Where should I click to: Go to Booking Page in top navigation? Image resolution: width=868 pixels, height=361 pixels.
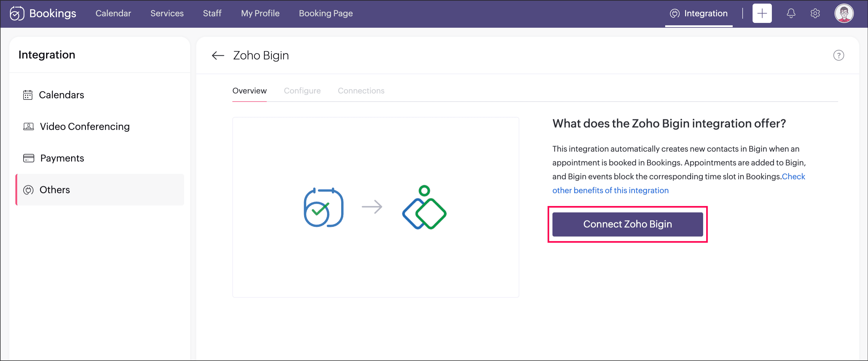coord(325,14)
